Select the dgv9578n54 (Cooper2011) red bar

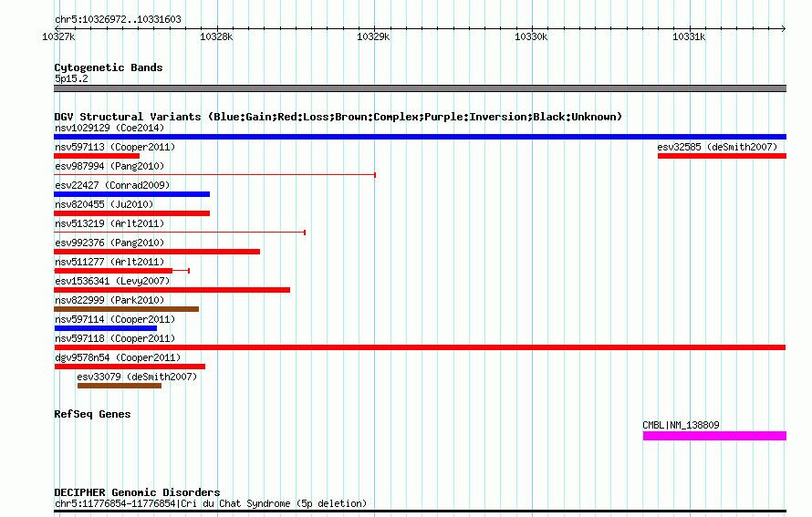[x=130, y=367]
